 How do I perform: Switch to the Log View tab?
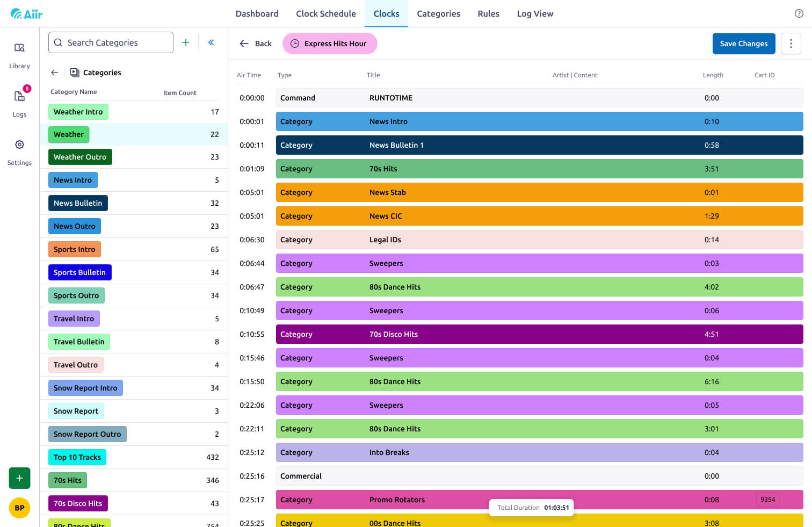(535, 13)
